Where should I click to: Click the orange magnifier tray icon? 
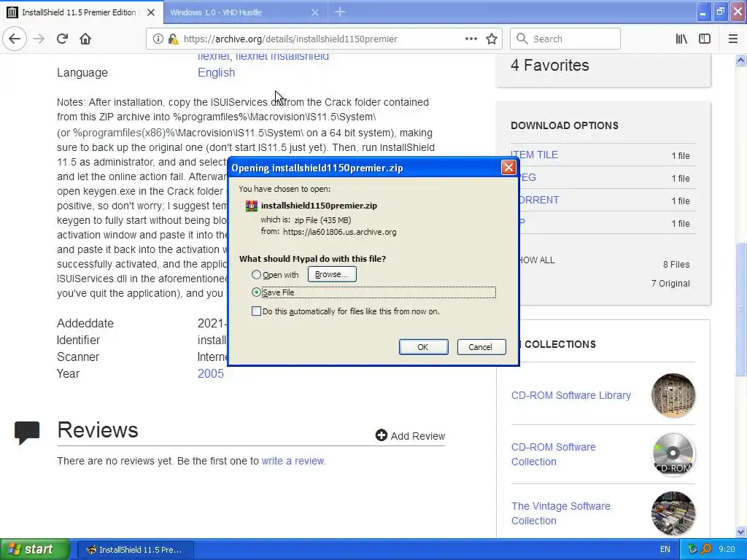click(706, 550)
